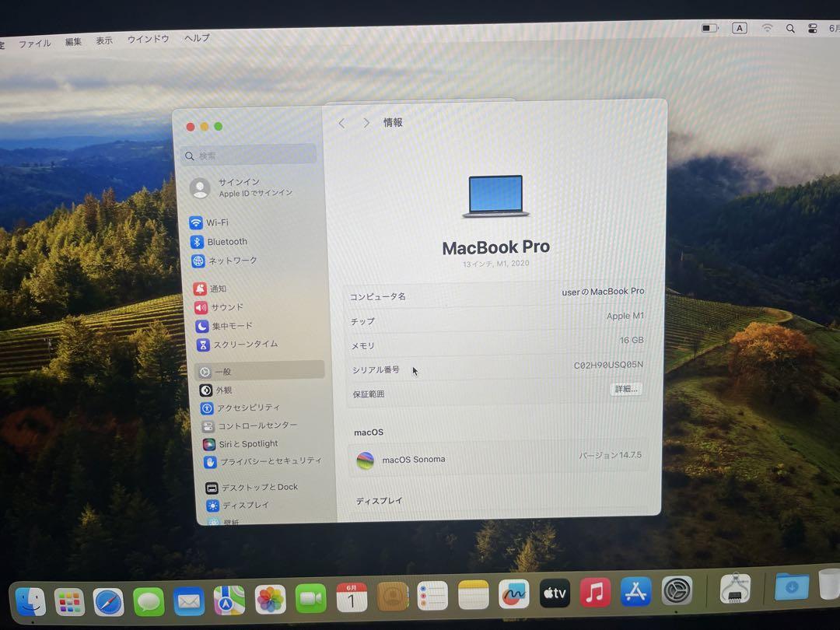840x630 pixels.
Task: Open Bluetooth settings in the sidebar
Action: click(219, 242)
